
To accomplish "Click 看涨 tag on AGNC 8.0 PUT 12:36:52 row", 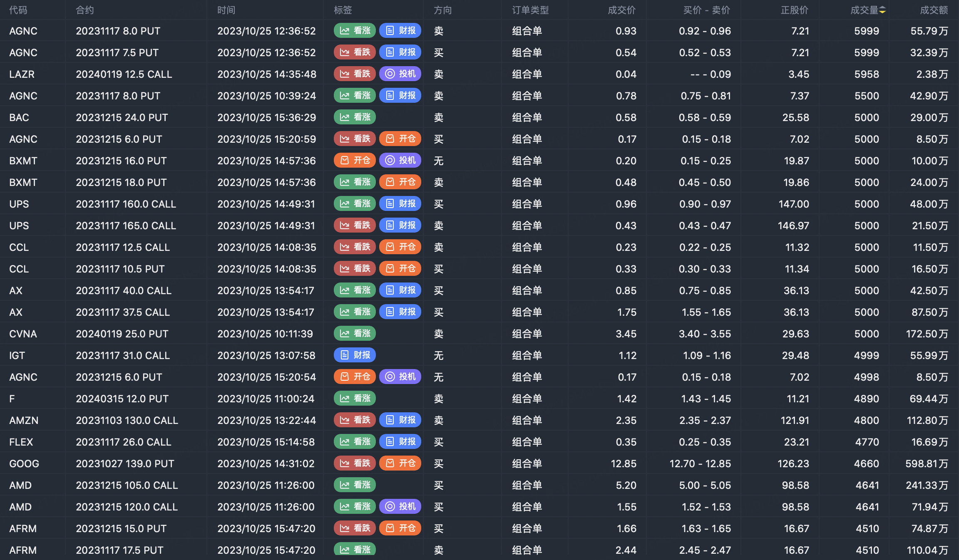I will (x=355, y=31).
